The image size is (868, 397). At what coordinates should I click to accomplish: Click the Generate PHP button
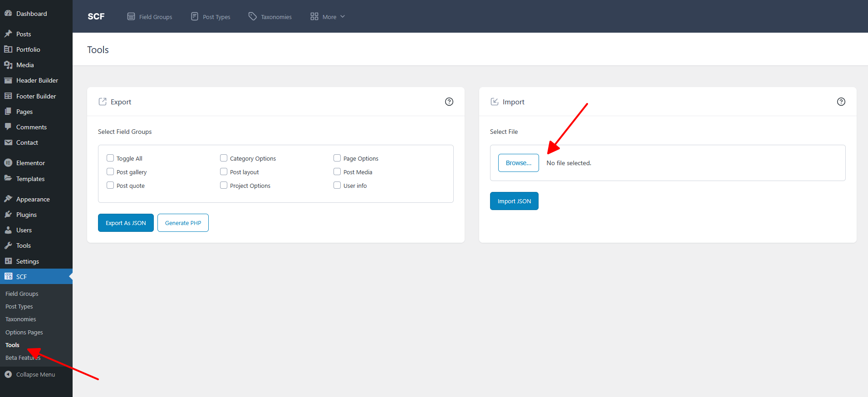tap(183, 223)
